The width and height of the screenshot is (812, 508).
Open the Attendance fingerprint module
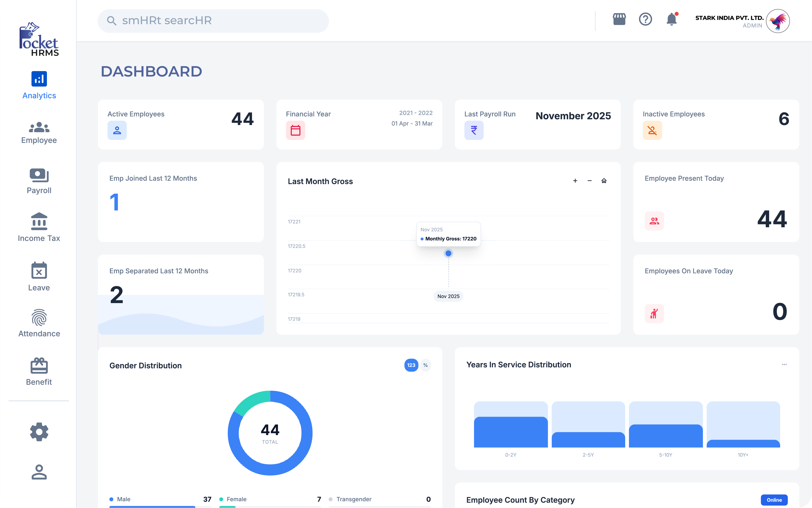(x=39, y=323)
